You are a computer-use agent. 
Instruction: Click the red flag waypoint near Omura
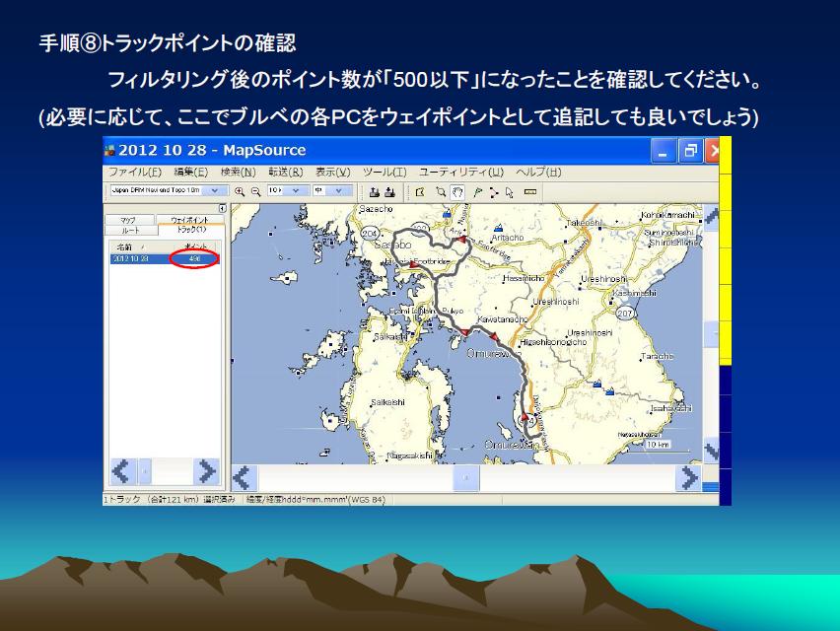coord(525,417)
